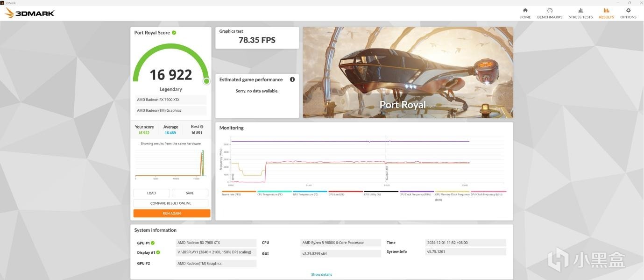Click the green score gauge end marker
This screenshot has width=644, height=280.
(206, 81)
